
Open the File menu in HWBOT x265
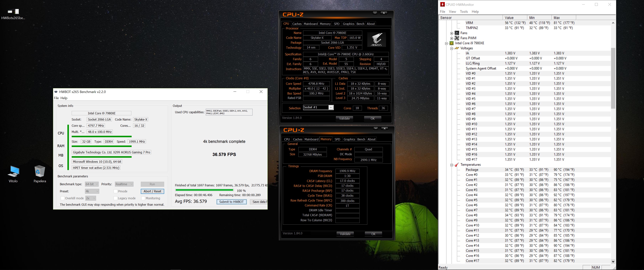click(56, 98)
